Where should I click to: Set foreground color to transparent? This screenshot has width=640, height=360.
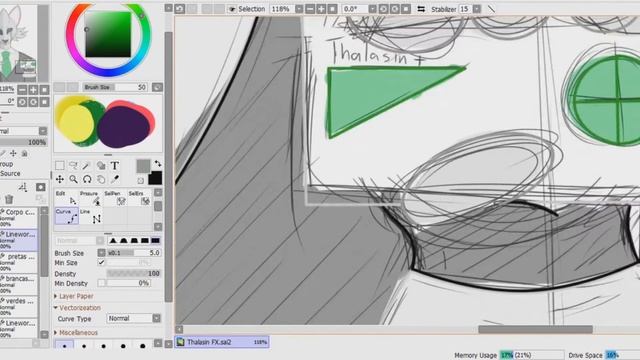[x=141, y=180]
